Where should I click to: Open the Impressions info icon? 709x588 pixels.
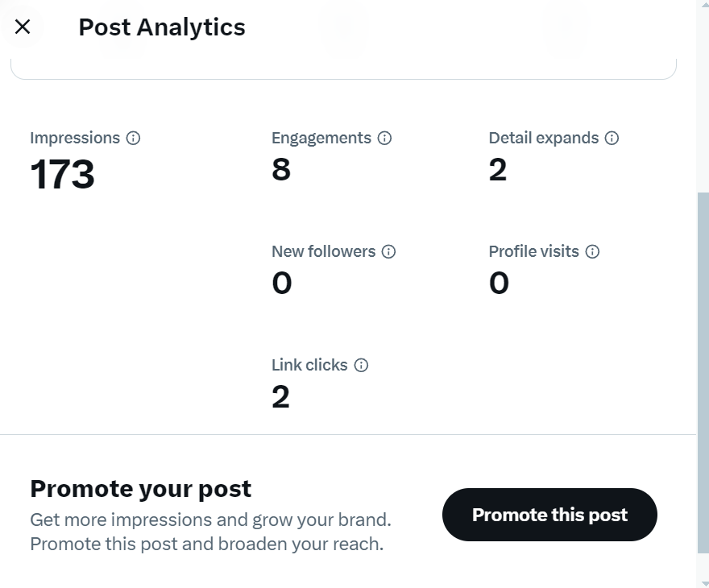(133, 138)
